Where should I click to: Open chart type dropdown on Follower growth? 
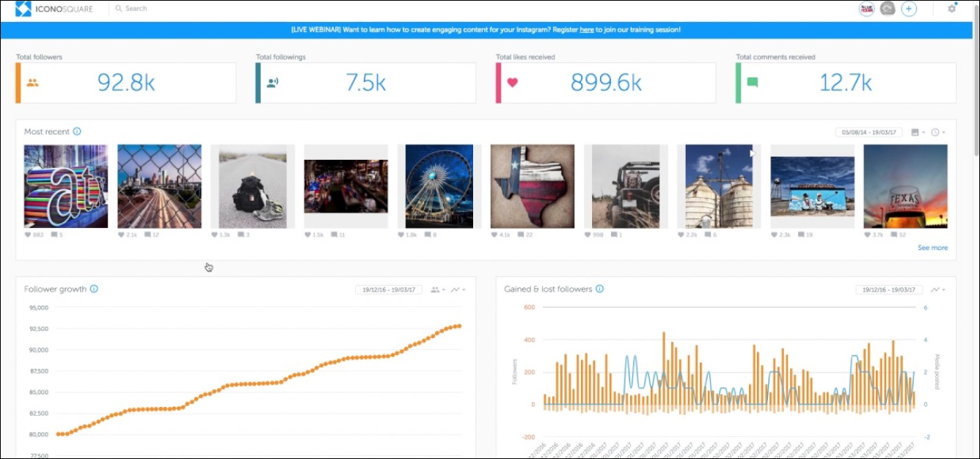pyautogui.click(x=458, y=290)
